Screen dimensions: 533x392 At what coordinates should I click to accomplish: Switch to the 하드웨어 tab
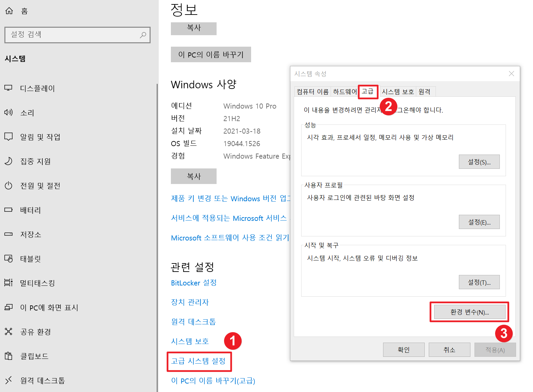click(345, 92)
